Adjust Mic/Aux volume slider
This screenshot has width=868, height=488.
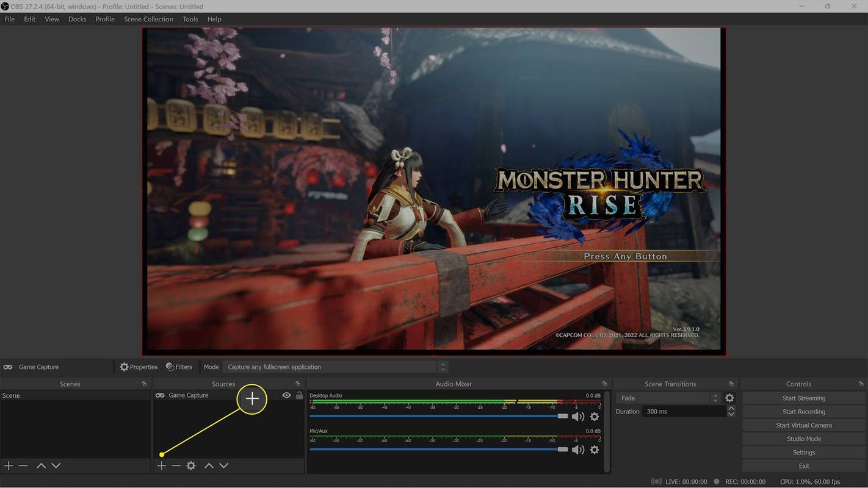439,450
